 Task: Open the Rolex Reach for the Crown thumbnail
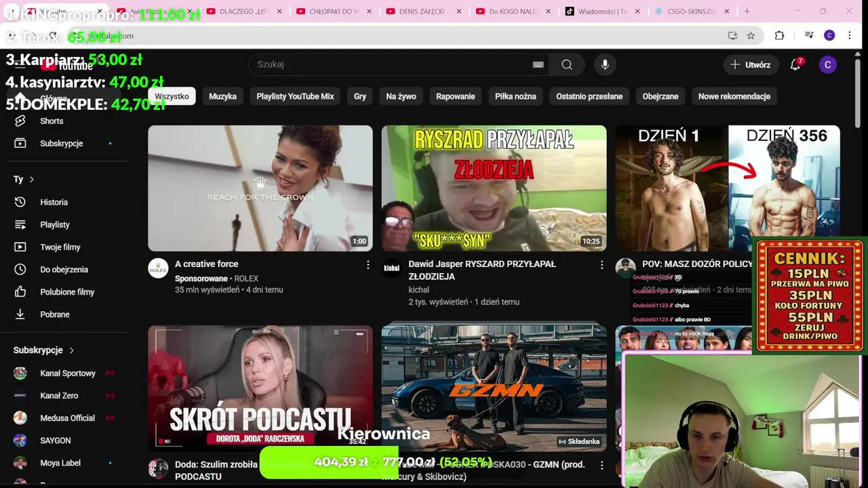pos(260,188)
